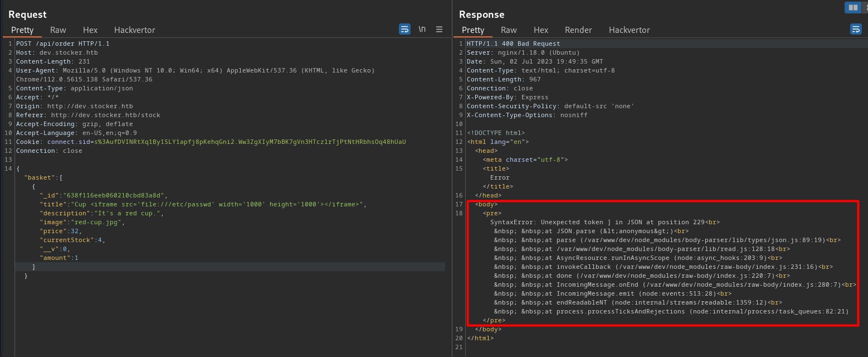Click the 'invokeCallback' raw-body stack line
Image resolution: width=868 pixels, height=357 pixels.
(x=664, y=267)
